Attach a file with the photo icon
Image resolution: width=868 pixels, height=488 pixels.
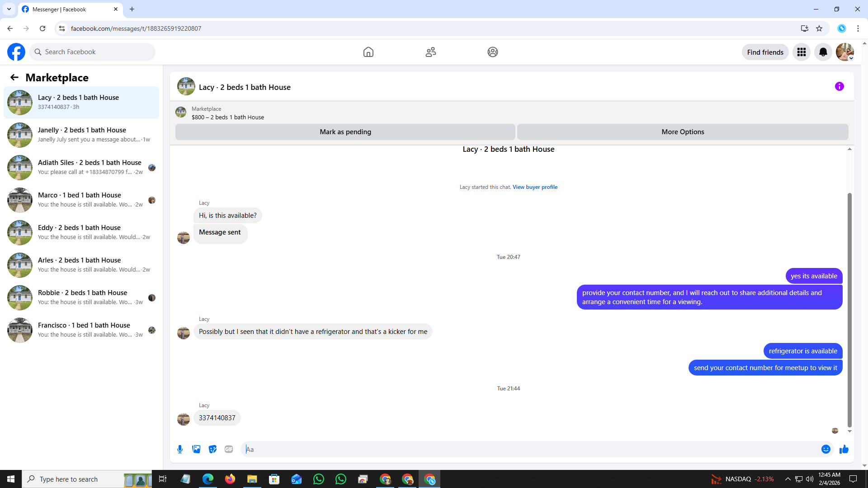coord(196,449)
